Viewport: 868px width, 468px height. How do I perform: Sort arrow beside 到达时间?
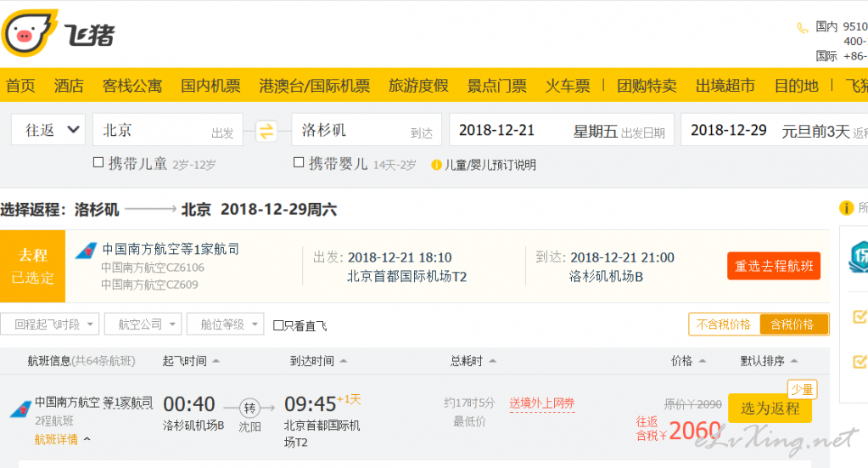[x=344, y=361]
